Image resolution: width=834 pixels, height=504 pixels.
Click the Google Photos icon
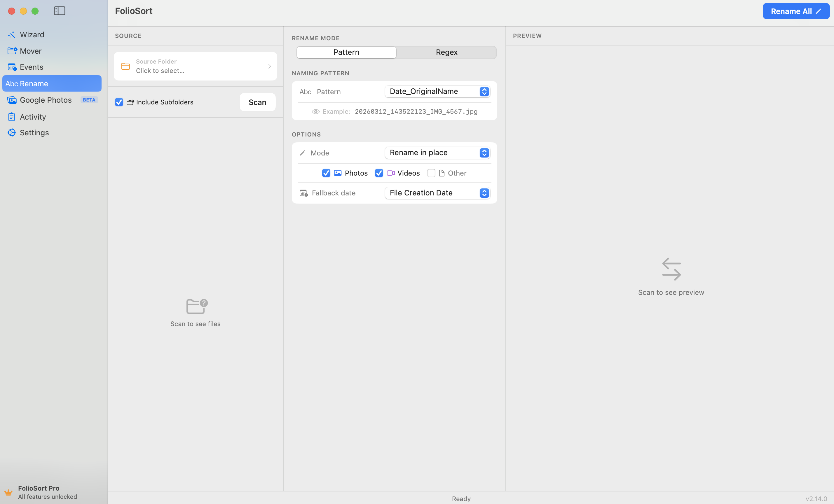tap(12, 100)
